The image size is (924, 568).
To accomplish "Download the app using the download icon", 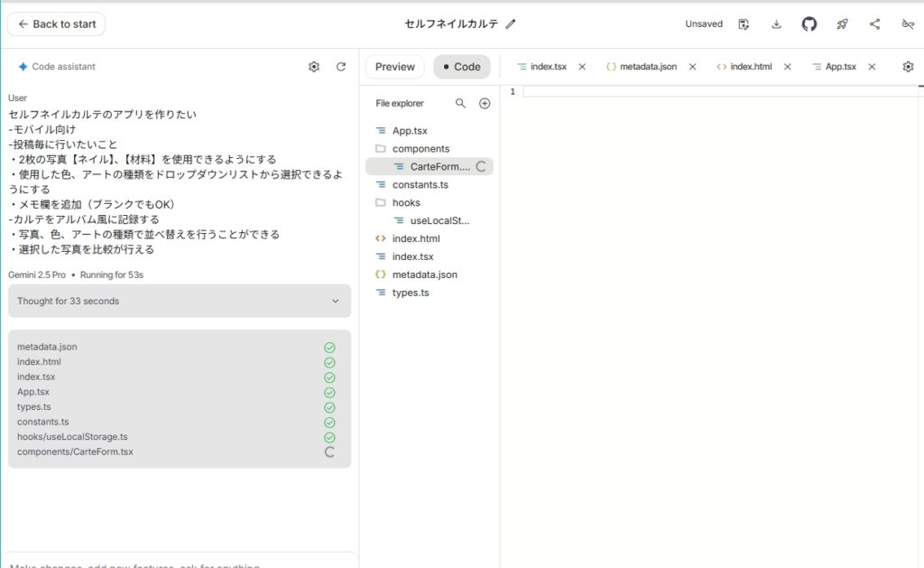I will tap(776, 24).
